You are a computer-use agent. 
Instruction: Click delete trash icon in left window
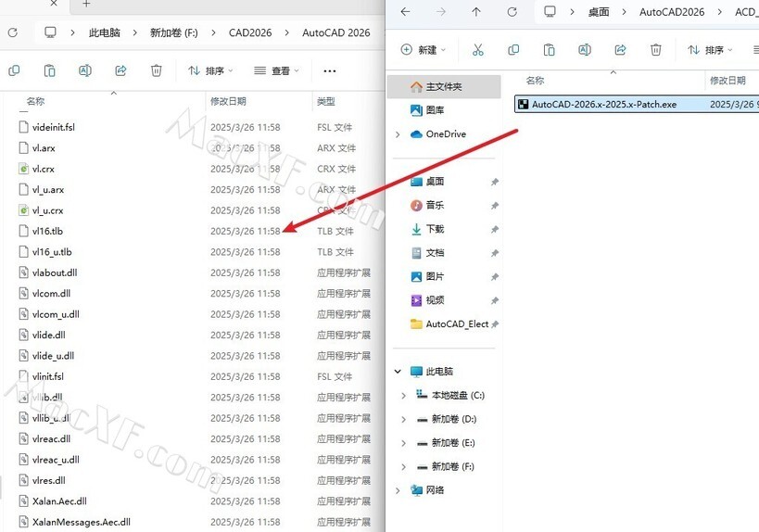(x=157, y=70)
